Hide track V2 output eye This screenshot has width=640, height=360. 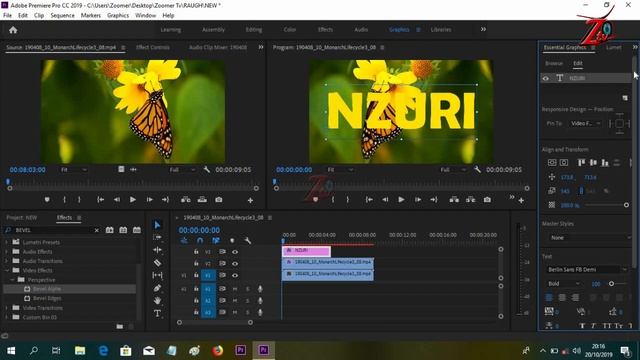coord(235,264)
